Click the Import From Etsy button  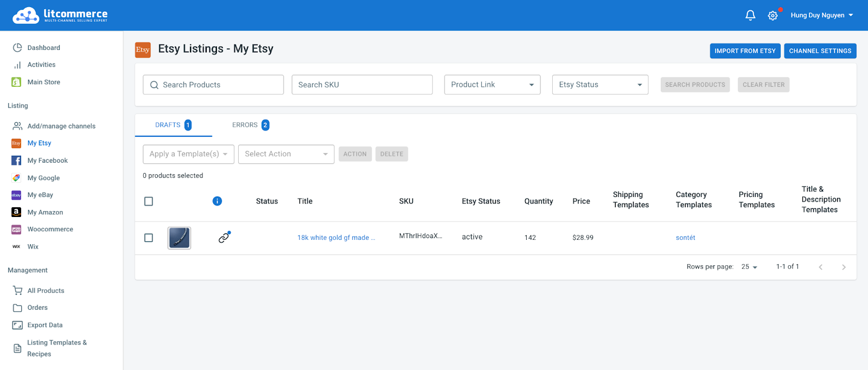[745, 51]
